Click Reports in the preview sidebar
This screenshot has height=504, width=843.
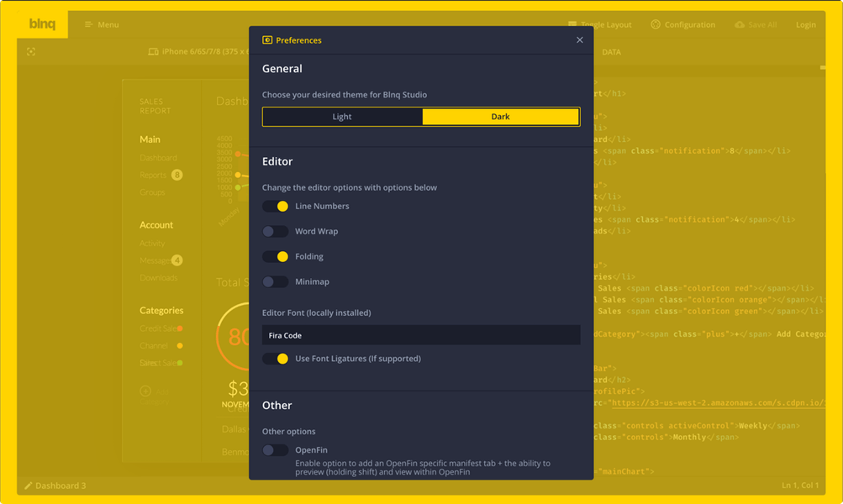coord(153,176)
